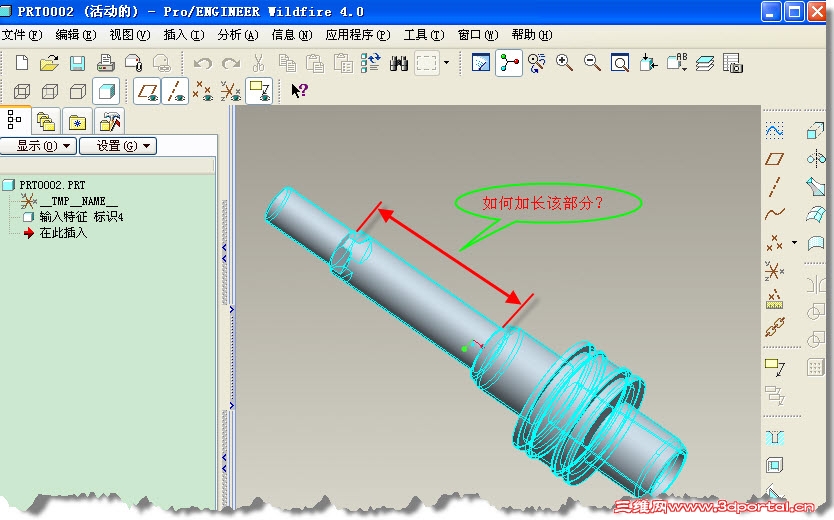Zoom out with the magnifier minus icon

[x=592, y=63]
